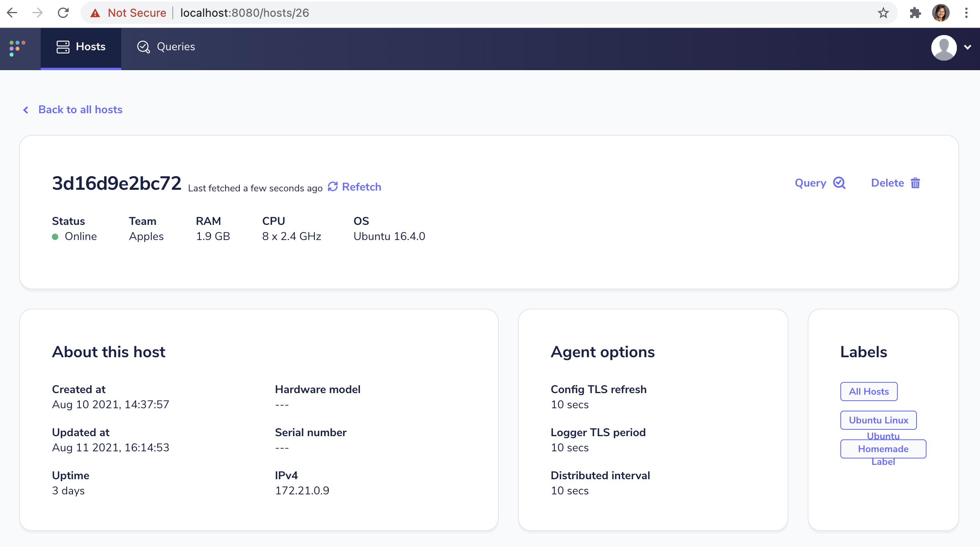This screenshot has width=980, height=547.
Task: Click the Uptime value 3 days
Action: point(68,491)
